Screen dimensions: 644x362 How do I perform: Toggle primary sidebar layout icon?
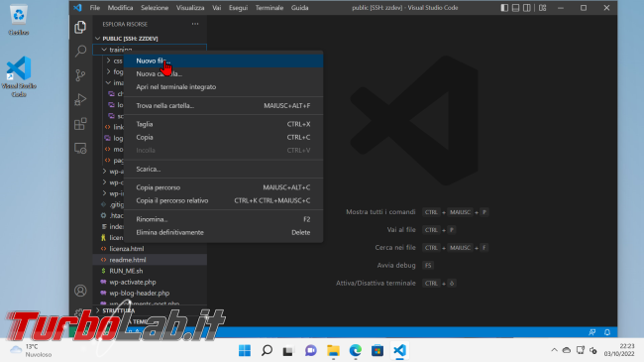(x=504, y=8)
